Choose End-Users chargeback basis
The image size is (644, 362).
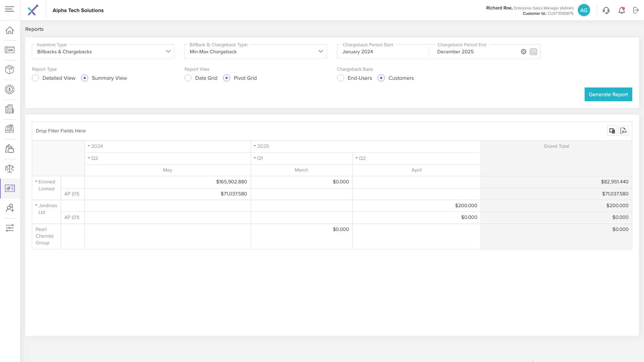341,78
